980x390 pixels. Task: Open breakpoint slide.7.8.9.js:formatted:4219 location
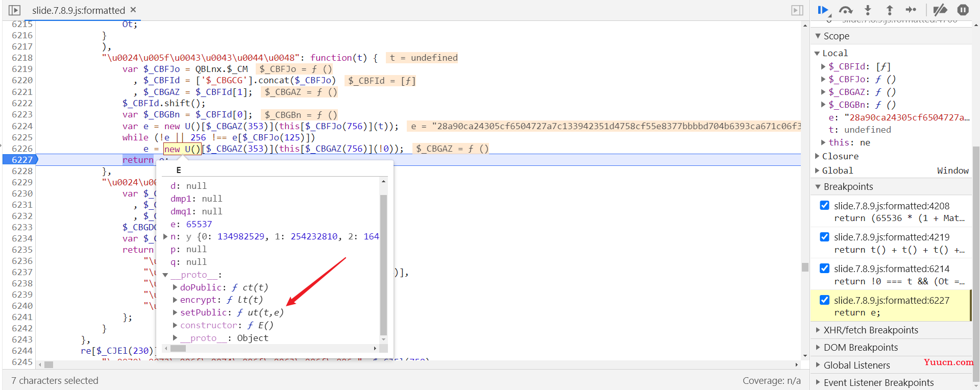pos(892,237)
